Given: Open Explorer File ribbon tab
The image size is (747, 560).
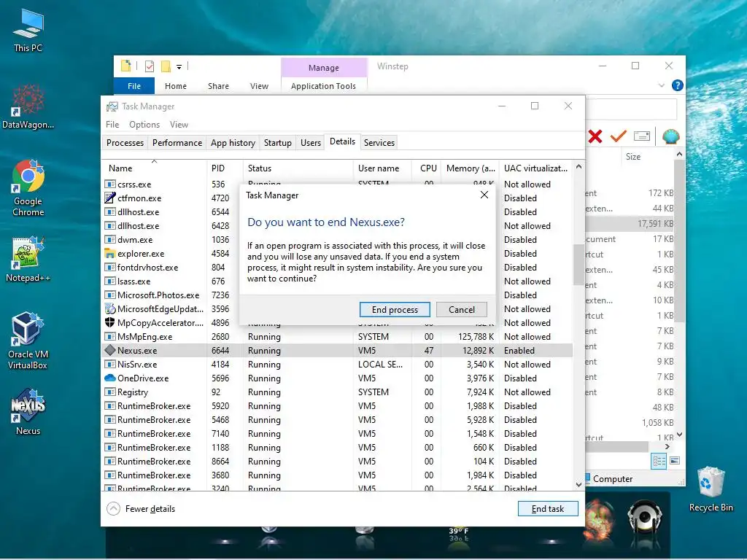Looking at the screenshot, I should tap(134, 86).
